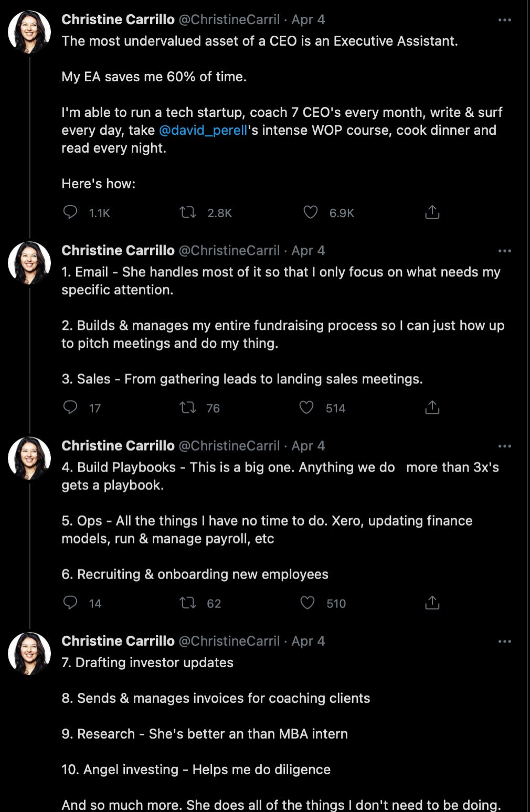530x812 pixels.
Task: Reply to the Executive Assistant tweet
Action: (70, 212)
